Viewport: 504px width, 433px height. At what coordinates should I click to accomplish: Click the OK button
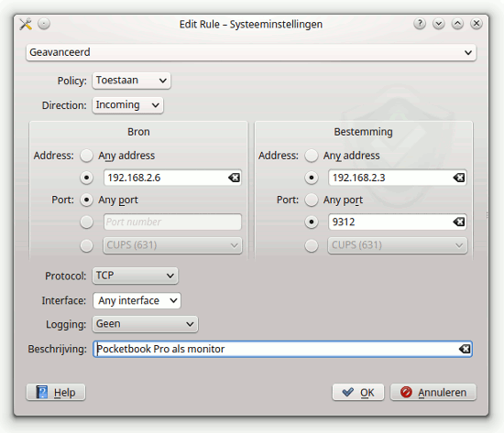(x=358, y=392)
